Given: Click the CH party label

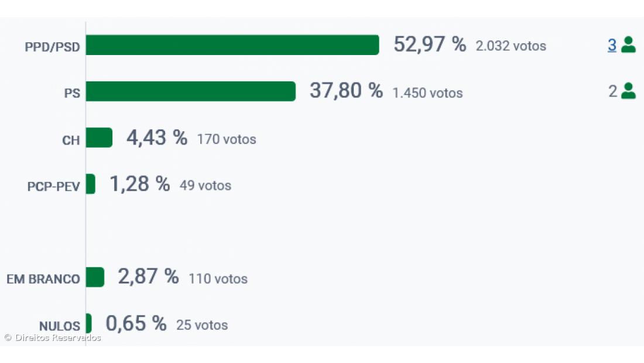Looking at the screenshot, I should (71, 141).
